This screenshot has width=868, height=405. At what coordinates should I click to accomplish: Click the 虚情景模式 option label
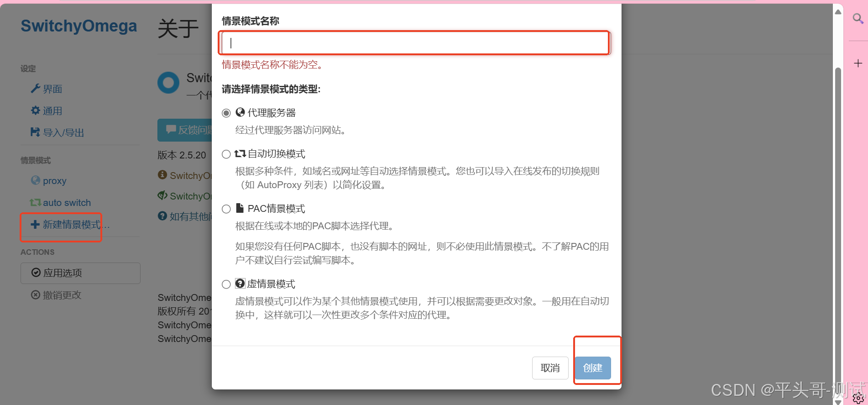click(x=272, y=284)
